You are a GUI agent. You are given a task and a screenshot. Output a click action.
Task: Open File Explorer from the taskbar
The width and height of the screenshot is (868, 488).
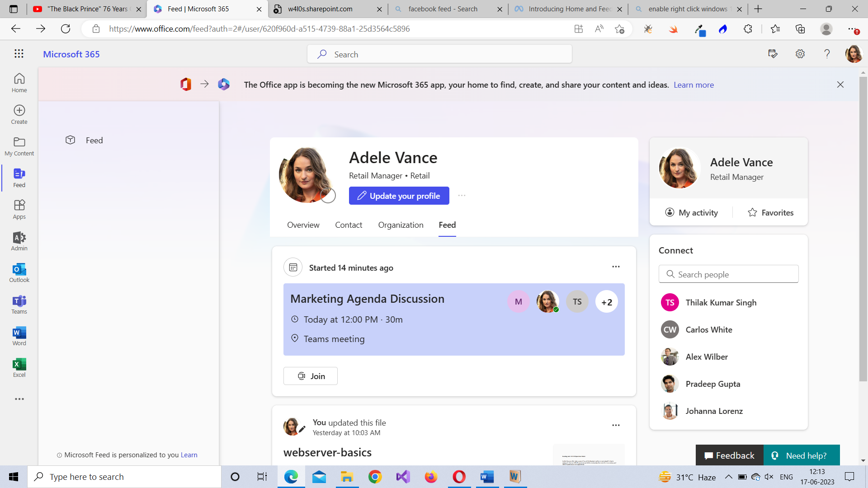(x=347, y=477)
